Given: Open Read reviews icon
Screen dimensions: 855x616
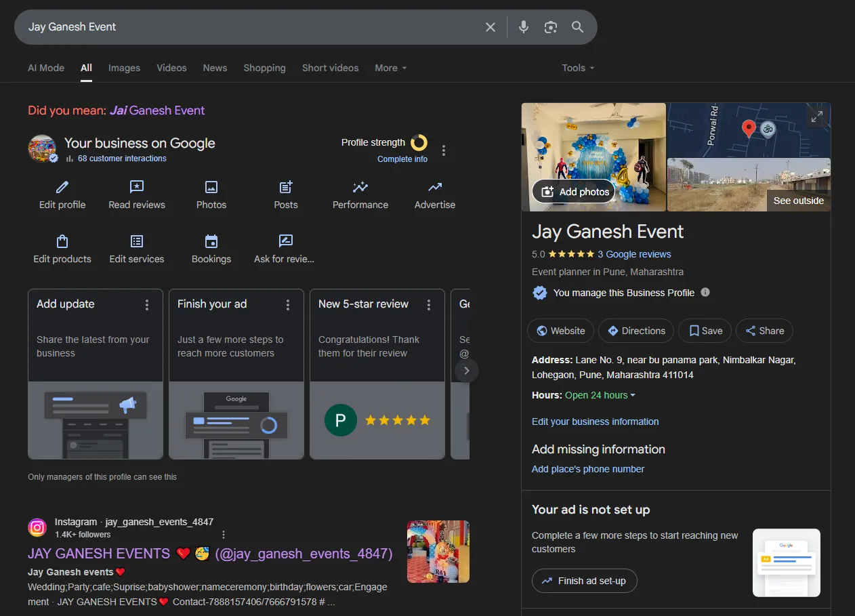Looking at the screenshot, I should 137,187.
